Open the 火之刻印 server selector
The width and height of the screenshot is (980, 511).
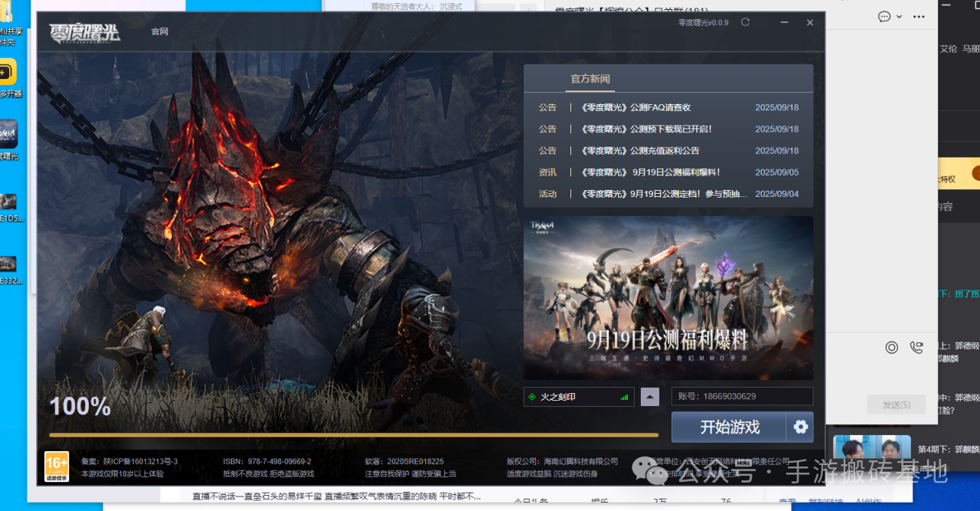pos(579,397)
